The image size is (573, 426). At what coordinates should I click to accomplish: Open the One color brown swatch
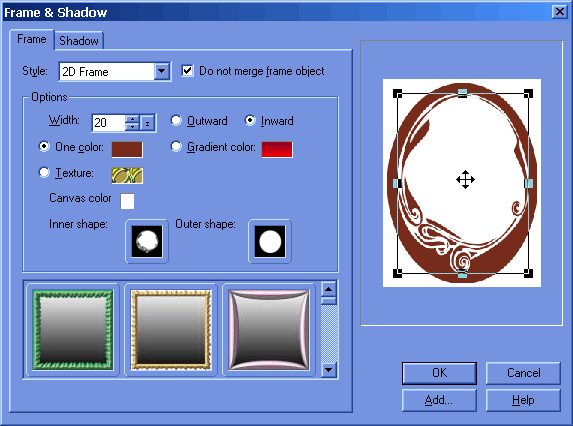[x=127, y=149]
